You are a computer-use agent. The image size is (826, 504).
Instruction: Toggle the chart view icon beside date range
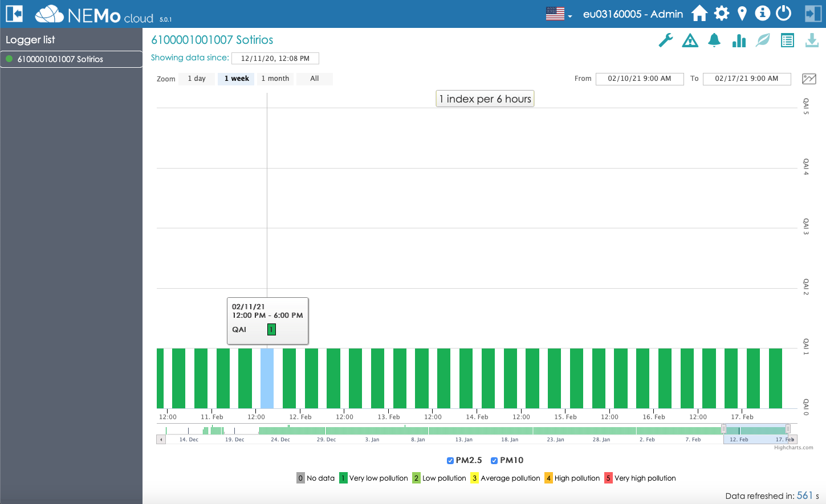[809, 79]
